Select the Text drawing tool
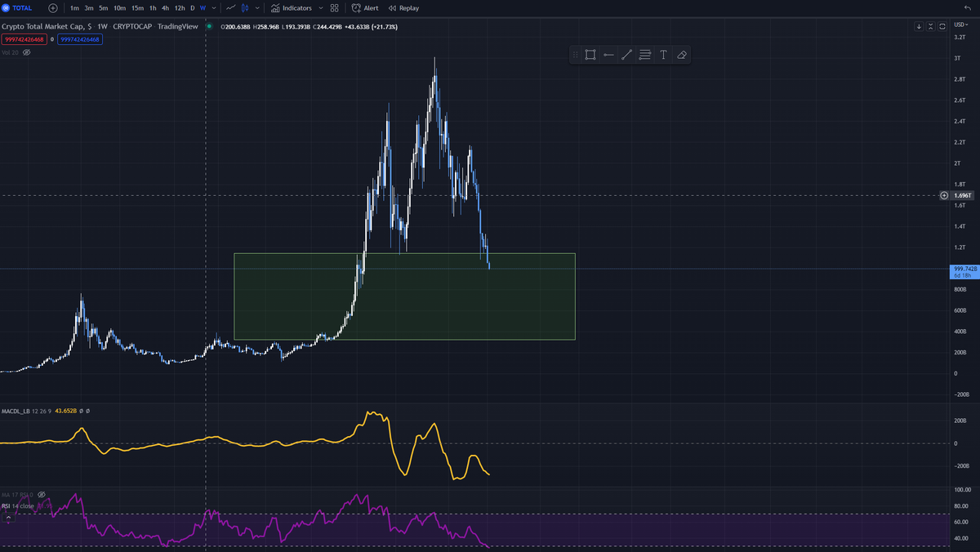 663,55
